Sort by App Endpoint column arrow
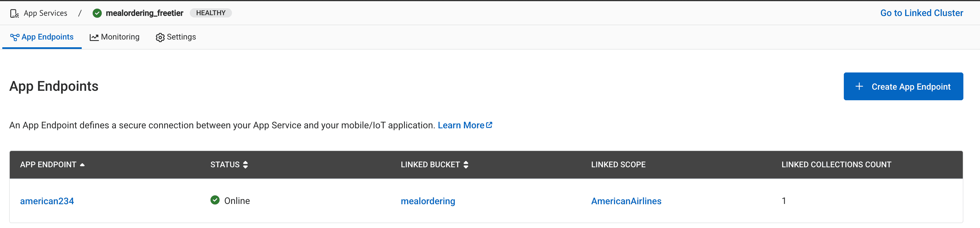 82,164
